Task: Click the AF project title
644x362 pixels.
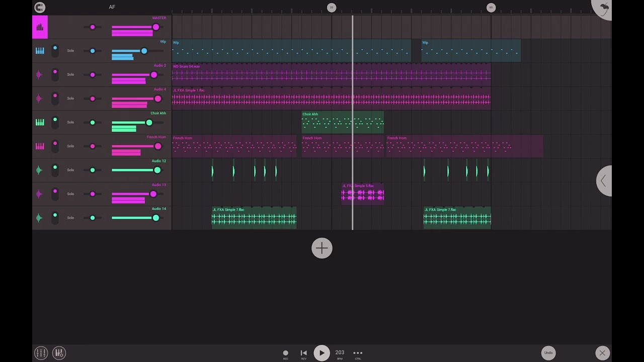Action: pyautogui.click(x=112, y=7)
